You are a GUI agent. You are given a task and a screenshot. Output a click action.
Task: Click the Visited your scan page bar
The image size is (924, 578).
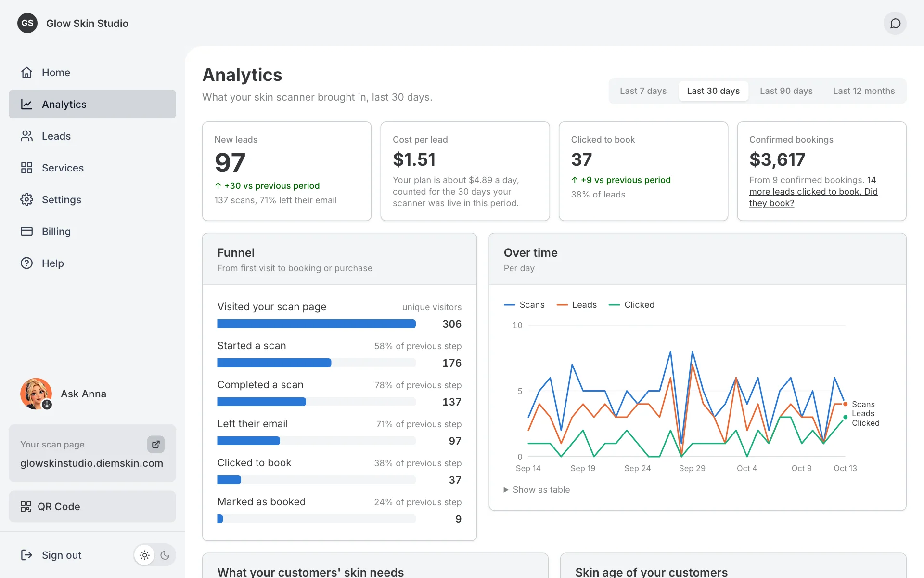pos(316,324)
